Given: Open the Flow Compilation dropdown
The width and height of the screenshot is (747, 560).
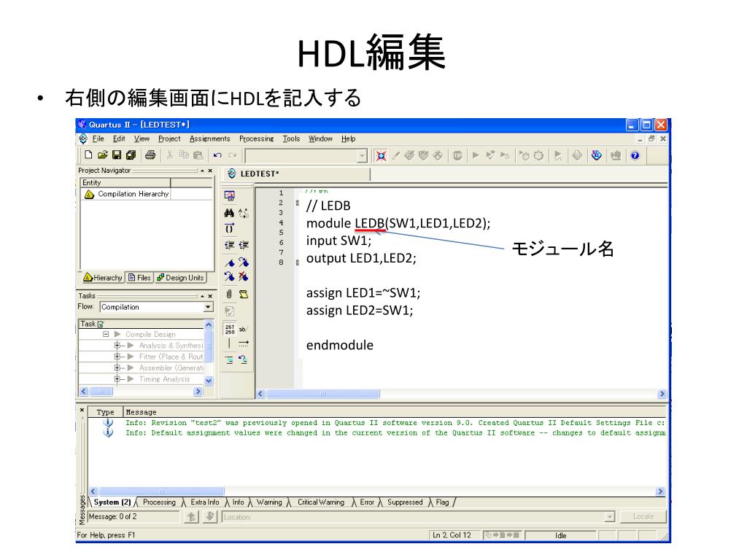Looking at the screenshot, I should (x=208, y=307).
